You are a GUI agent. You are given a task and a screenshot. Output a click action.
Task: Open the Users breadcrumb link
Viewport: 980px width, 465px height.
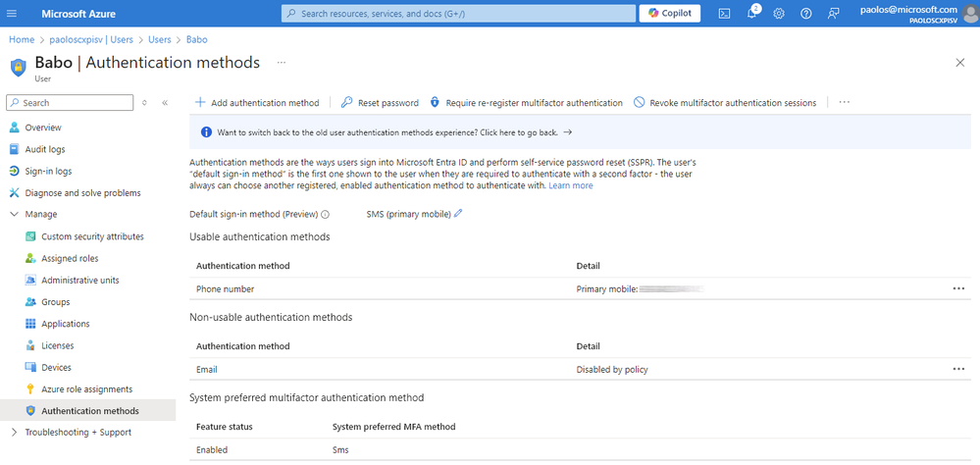tap(159, 39)
